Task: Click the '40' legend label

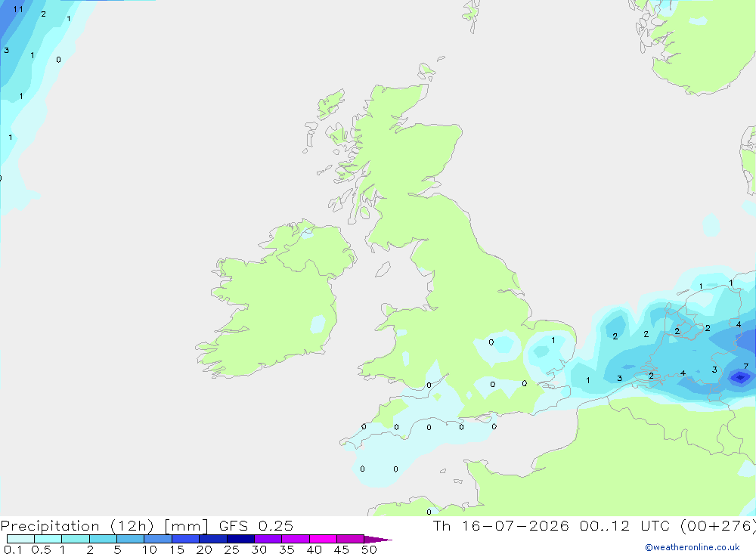Action: pyautogui.click(x=314, y=549)
